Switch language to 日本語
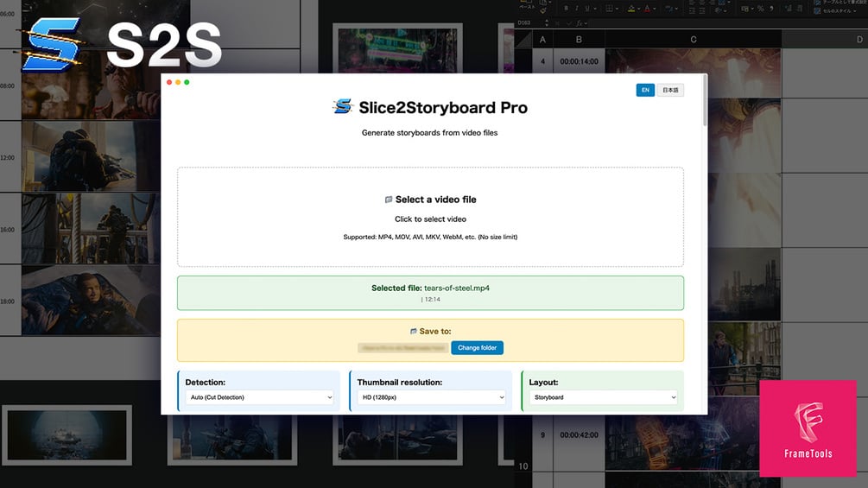This screenshot has height=488, width=868. (670, 90)
